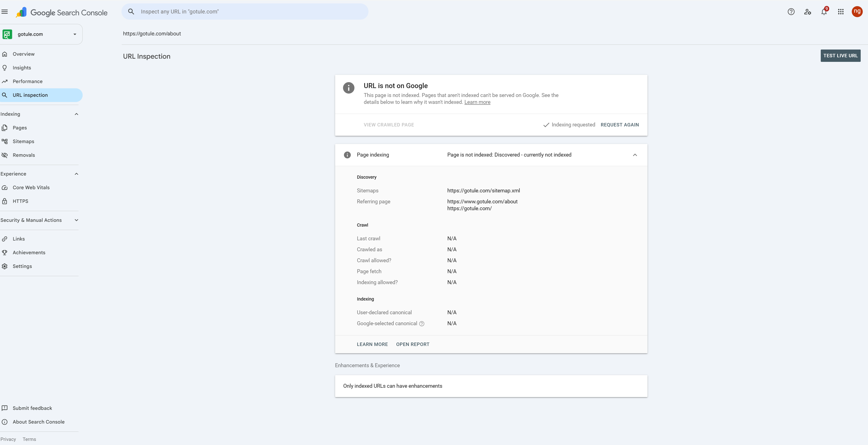
Task: Click the Removals crossed-eye icon
Action: 5,155
